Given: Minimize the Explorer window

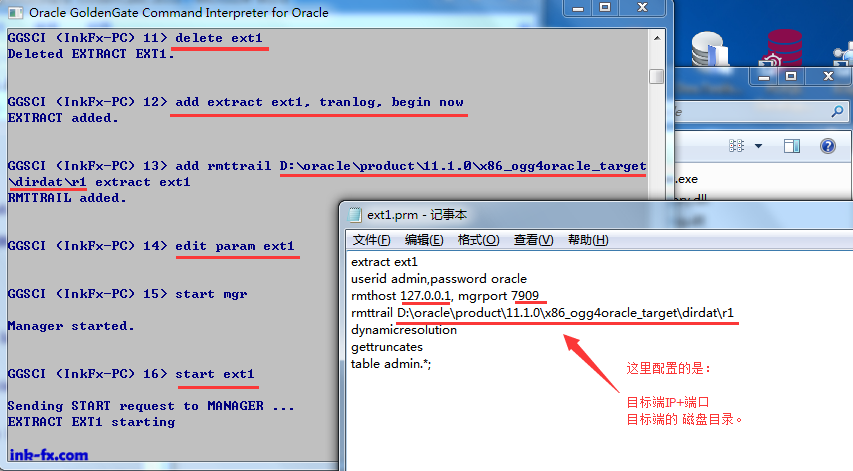Looking at the screenshot, I should (x=764, y=77).
